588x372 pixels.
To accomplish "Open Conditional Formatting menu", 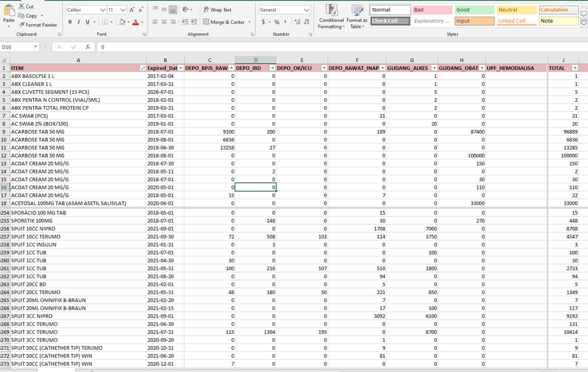I will pos(331,17).
